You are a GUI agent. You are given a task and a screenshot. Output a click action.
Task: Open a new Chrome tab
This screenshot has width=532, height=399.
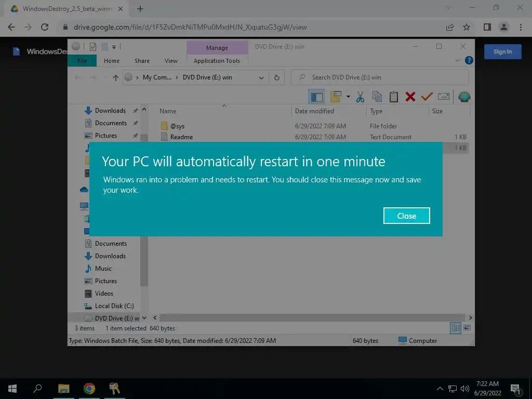coord(140,9)
